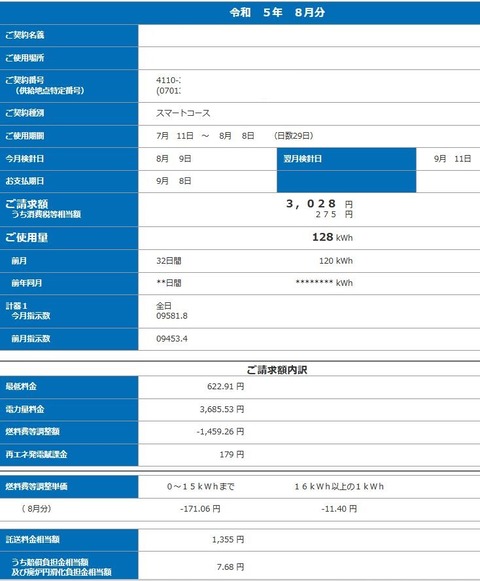This screenshot has height=581, width=480.
Task: Click the '前月' row label
Action: click(x=19, y=261)
